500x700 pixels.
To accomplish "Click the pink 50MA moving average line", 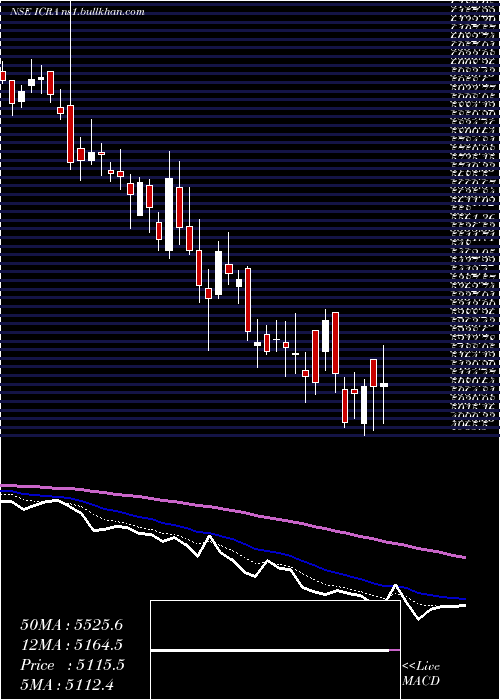I will [232, 510].
